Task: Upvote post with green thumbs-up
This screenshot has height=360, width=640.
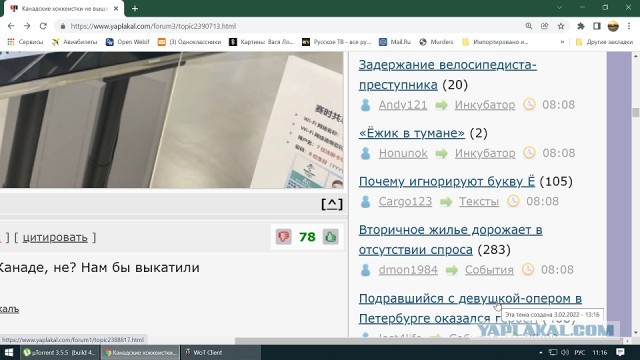Action: (x=331, y=237)
